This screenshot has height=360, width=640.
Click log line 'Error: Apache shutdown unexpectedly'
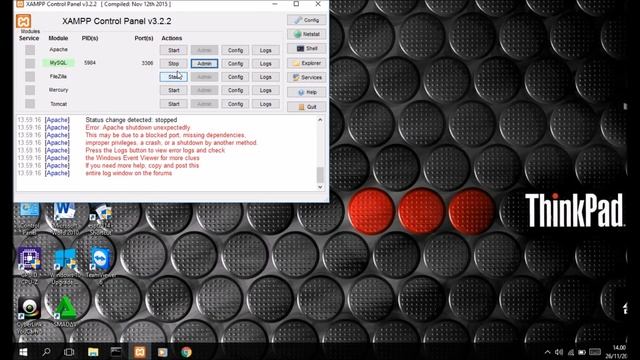coord(138,127)
